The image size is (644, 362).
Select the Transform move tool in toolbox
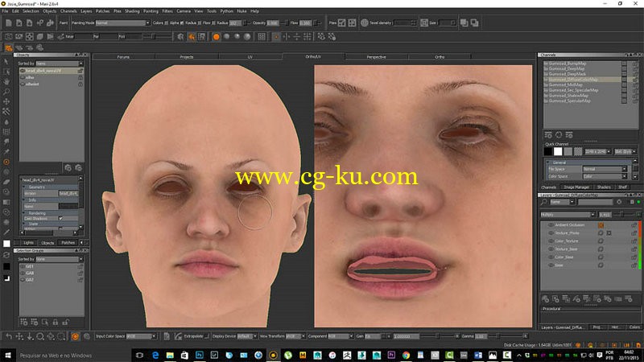tap(6, 101)
